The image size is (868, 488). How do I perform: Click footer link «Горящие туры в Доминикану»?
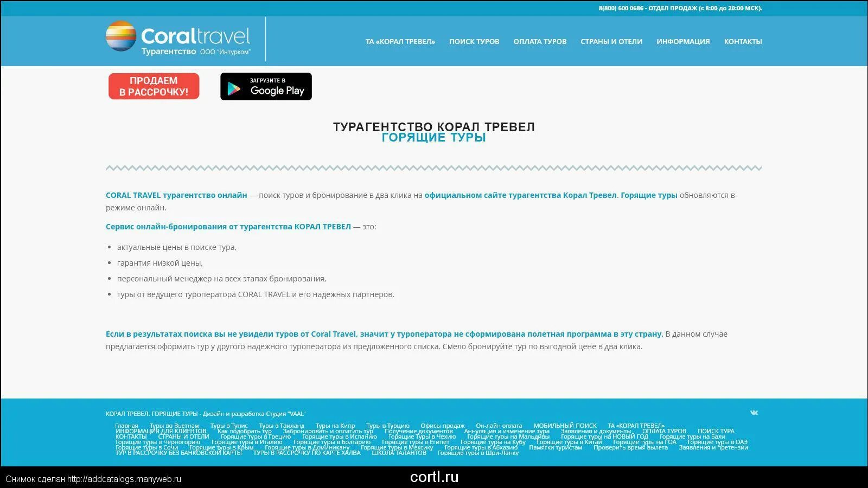307,447
